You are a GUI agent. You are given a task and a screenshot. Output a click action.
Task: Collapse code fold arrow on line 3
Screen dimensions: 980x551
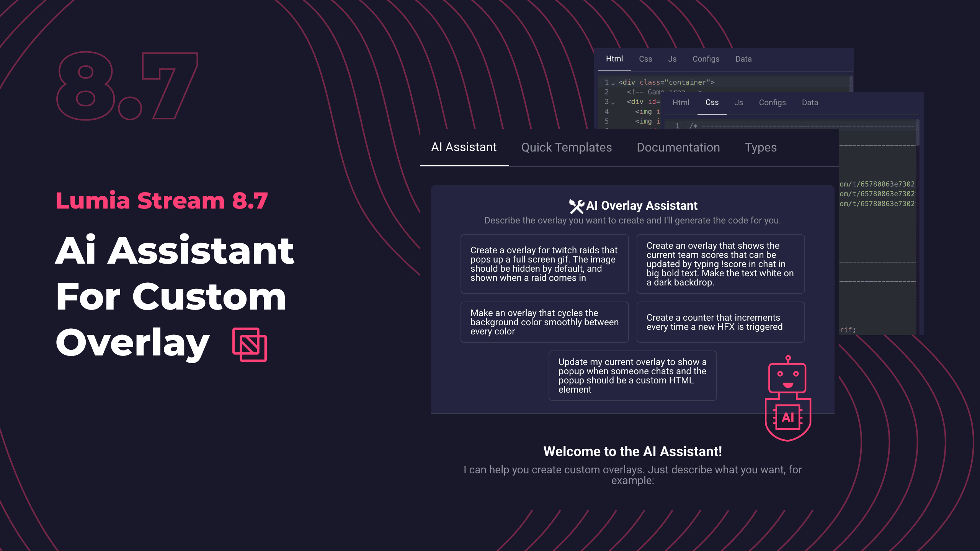pyautogui.click(x=613, y=103)
